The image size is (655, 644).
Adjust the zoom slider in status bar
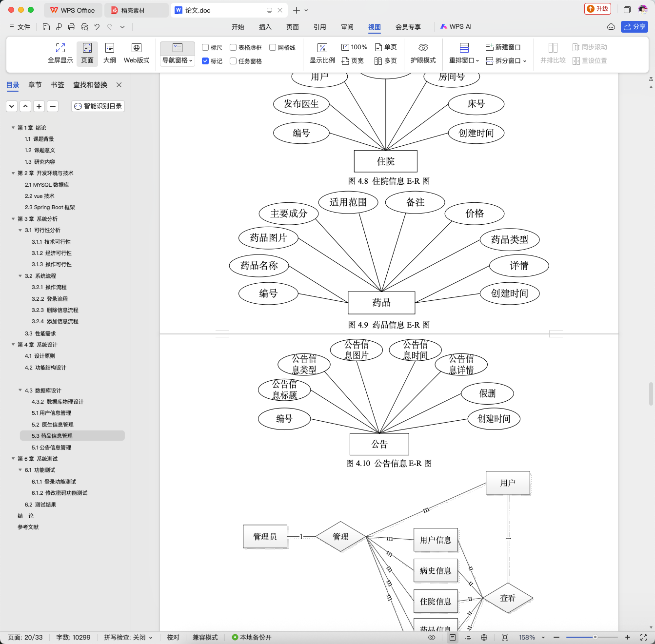click(595, 637)
